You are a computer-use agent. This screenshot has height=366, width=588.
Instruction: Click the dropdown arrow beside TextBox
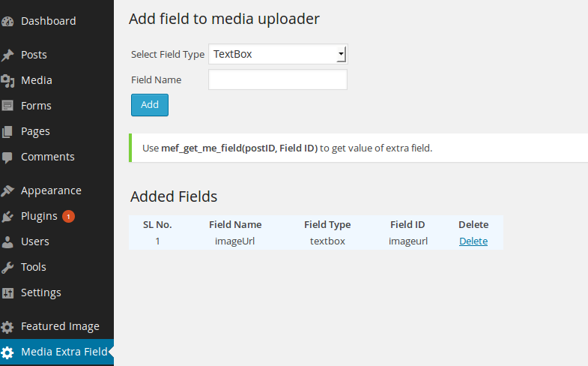point(341,54)
